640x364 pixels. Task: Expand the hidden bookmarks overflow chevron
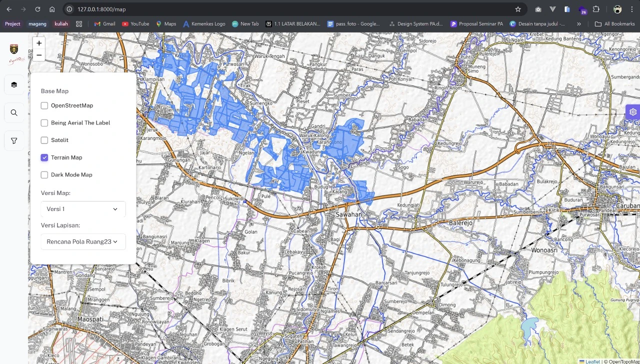[579, 23]
